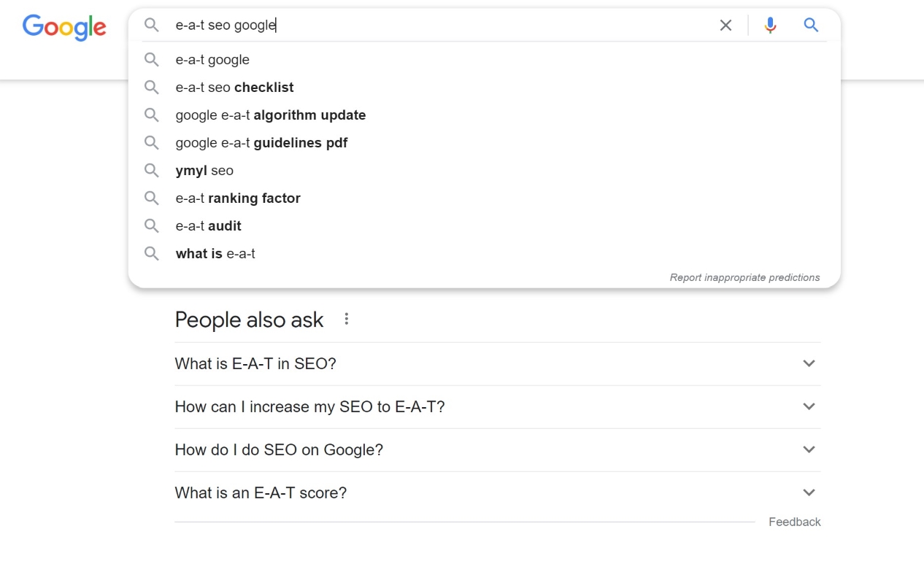Click the magnifier icon inside search box
924x572 pixels.
151,26
